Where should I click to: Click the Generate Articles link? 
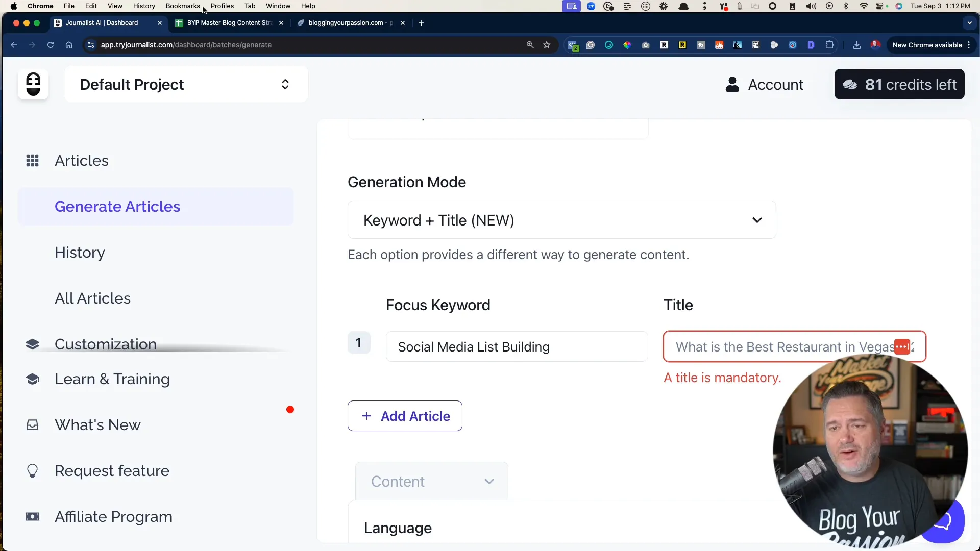[117, 206]
